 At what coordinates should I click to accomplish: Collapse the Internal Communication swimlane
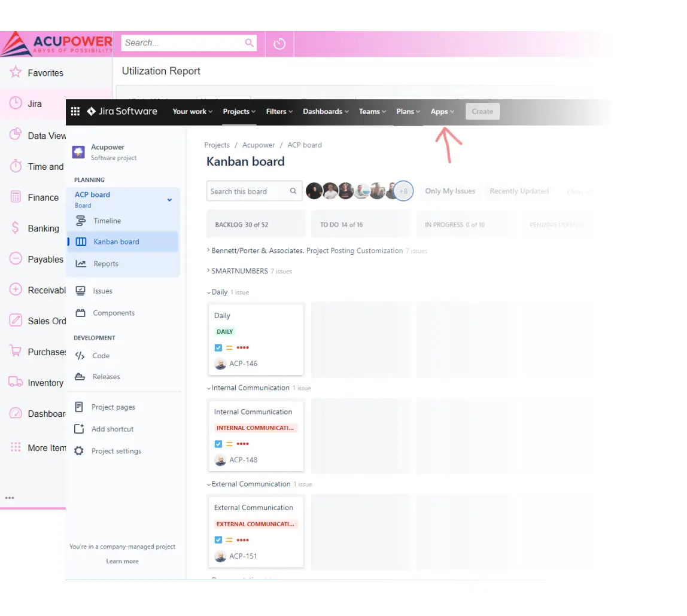tap(208, 388)
